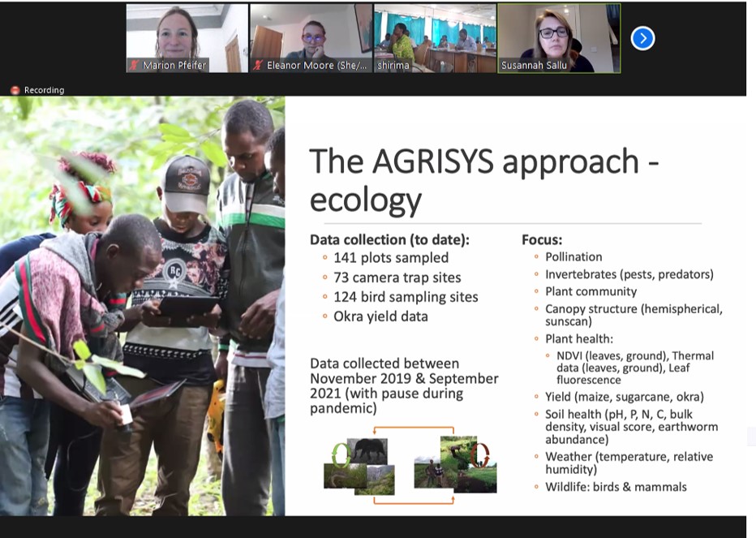Click the green circular arrows icon on slide
The image size is (756, 538).
click(x=341, y=454)
